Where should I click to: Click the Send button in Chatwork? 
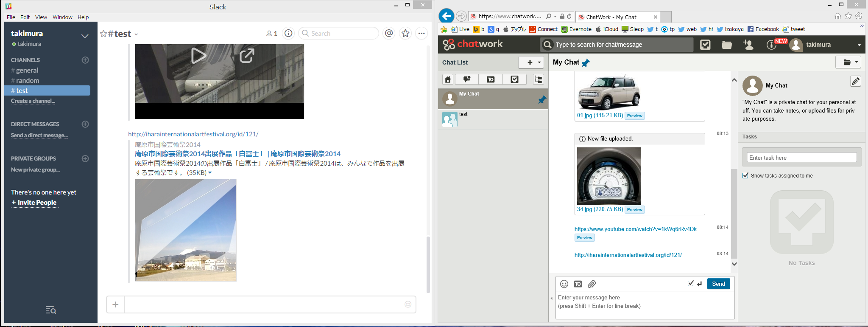(718, 284)
